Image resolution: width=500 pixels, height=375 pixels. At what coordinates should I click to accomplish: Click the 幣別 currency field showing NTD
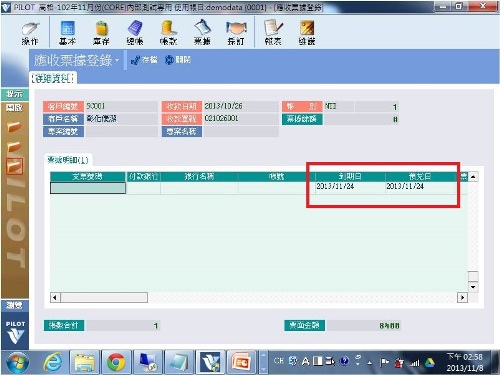pyautogui.click(x=338, y=107)
